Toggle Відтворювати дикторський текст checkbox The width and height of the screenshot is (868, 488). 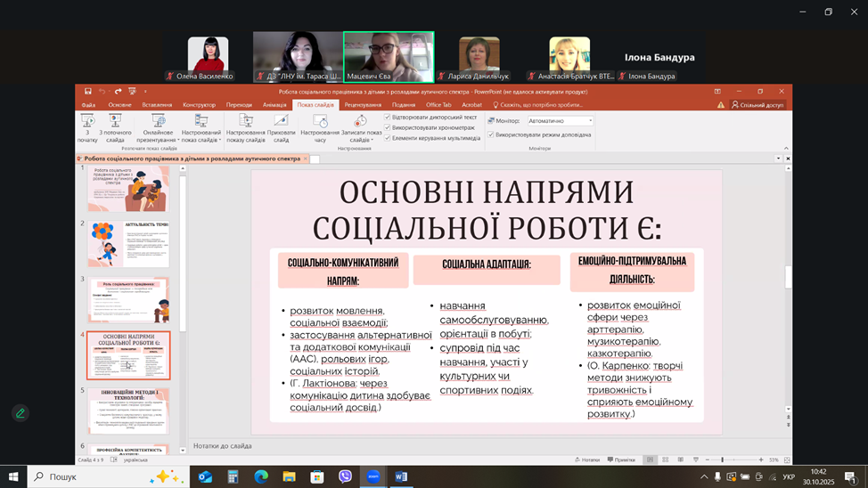(388, 117)
